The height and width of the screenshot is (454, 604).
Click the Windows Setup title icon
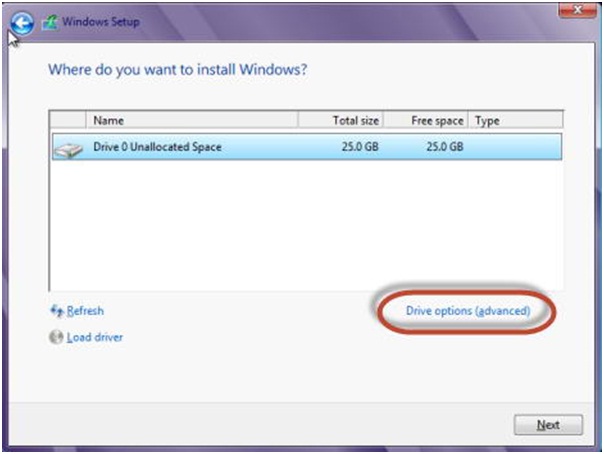[50, 22]
